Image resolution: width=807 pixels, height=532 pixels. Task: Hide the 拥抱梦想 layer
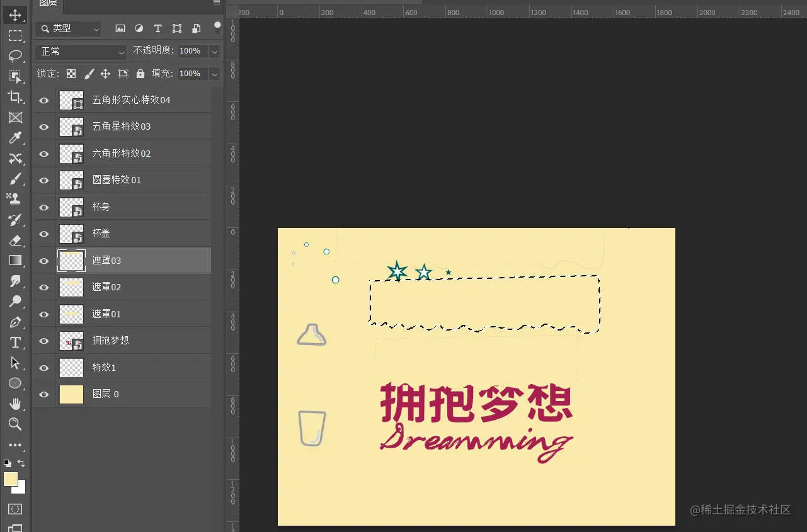43,341
